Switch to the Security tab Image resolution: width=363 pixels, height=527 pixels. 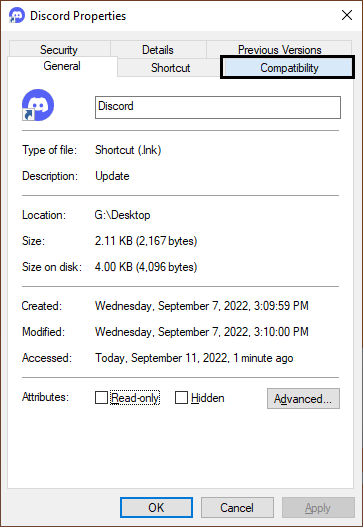59,49
